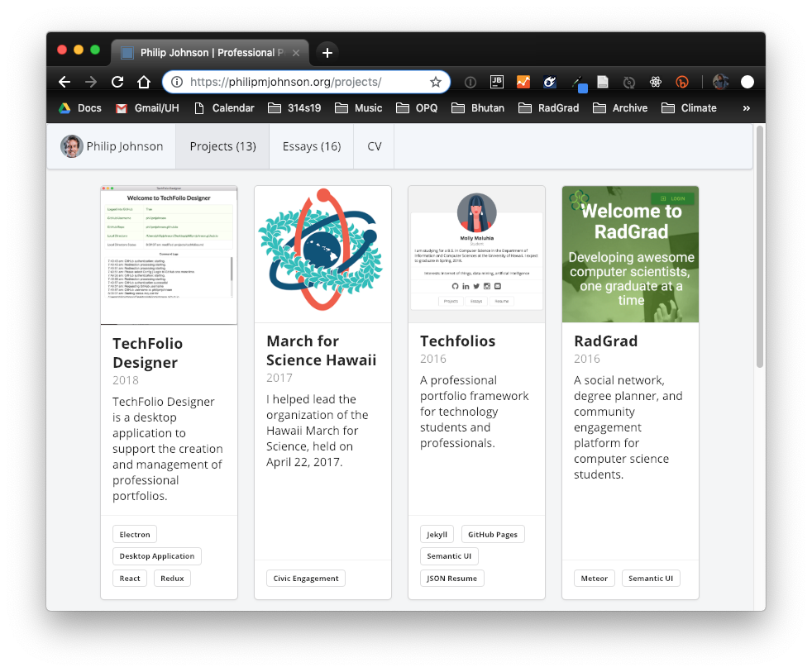The height and width of the screenshot is (672, 812).
Task: Click the orange chart extension icon
Action: coord(523,82)
